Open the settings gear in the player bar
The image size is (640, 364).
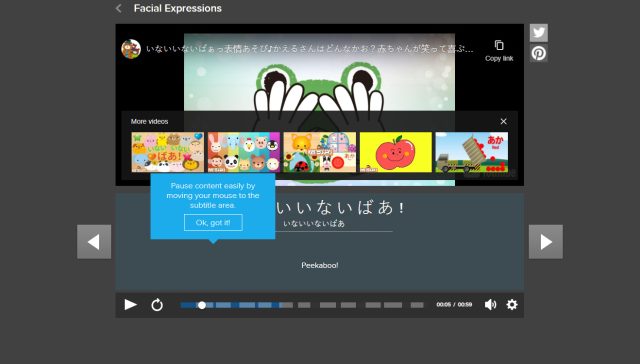click(512, 304)
